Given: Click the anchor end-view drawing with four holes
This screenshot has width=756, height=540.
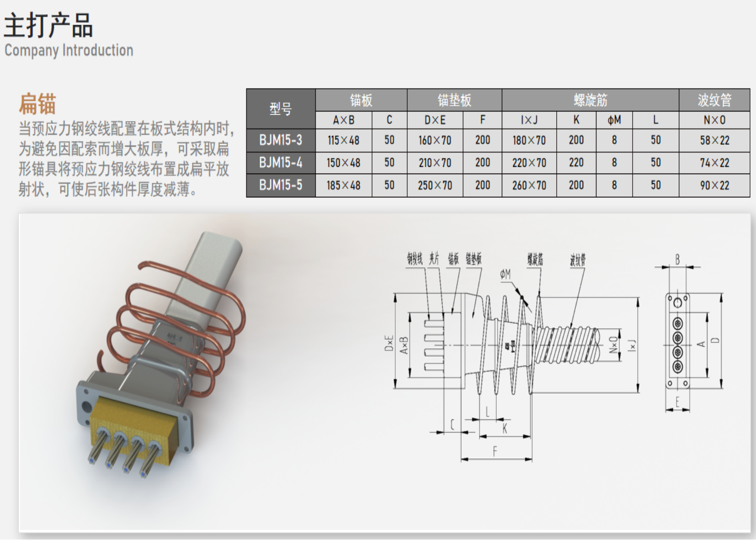Looking at the screenshot, I should click(677, 341).
